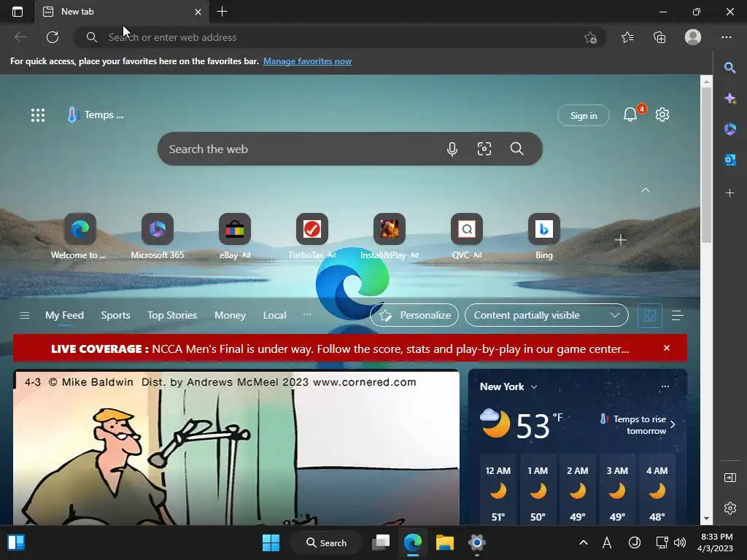Open visual search camera icon
Screen dimensions: 747x560
click(x=484, y=149)
